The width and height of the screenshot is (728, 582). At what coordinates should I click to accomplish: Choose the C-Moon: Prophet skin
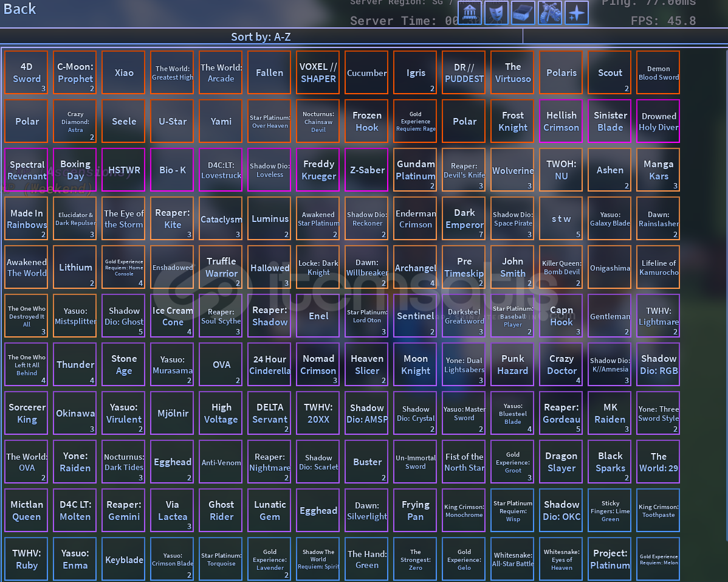75,72
